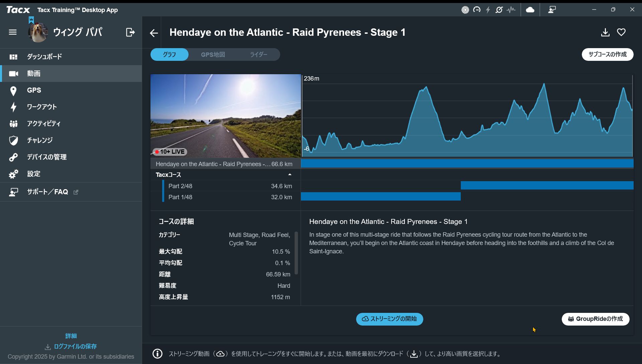The width and height of the screenshot is (642, 364).
Task: Click the 236m elevation label
Action: (x=311, y=79)
